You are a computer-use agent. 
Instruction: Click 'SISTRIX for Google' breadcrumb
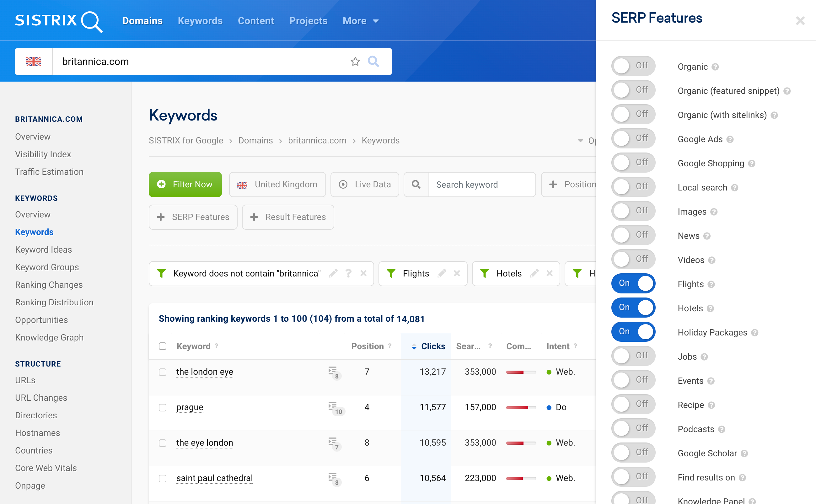186,140
